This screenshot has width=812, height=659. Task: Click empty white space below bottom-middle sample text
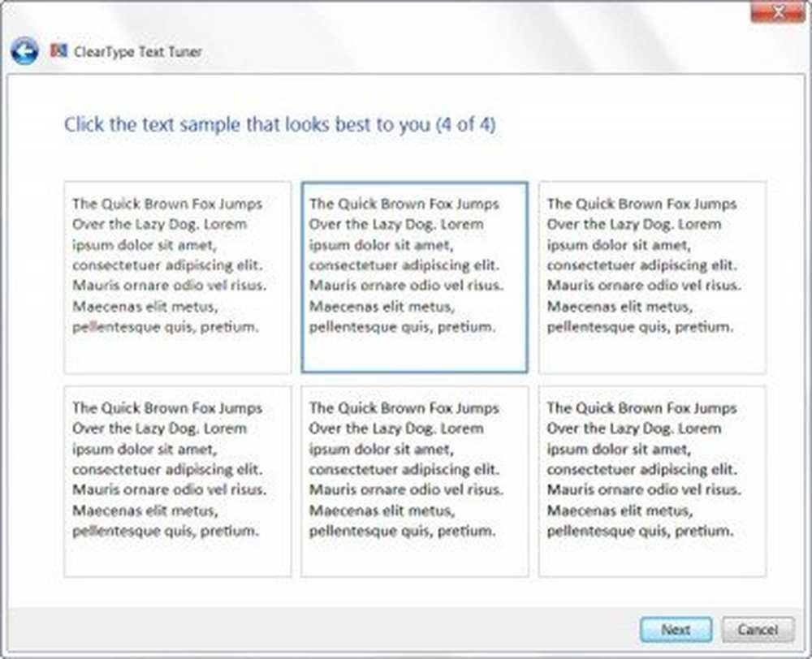point(415,558)
